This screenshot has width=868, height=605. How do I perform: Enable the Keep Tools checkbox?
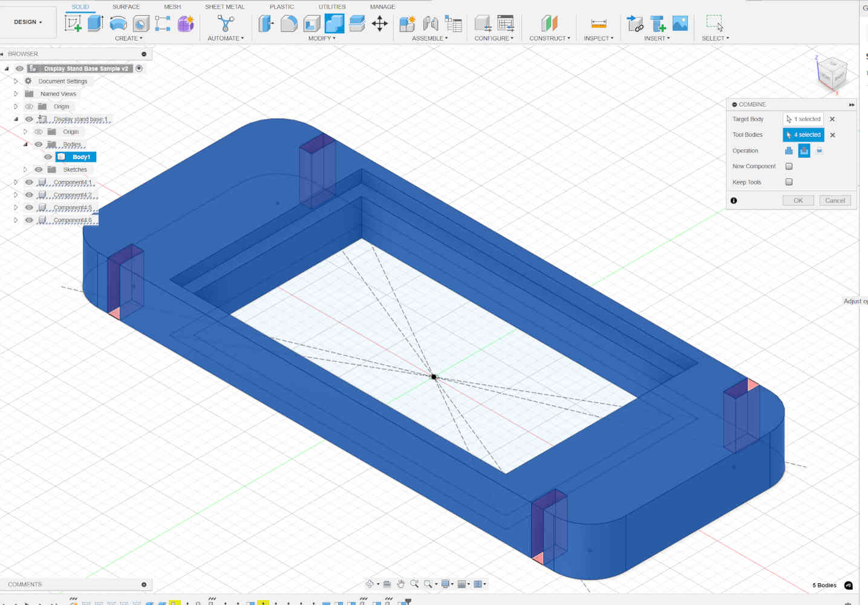(x=789, y=182)
